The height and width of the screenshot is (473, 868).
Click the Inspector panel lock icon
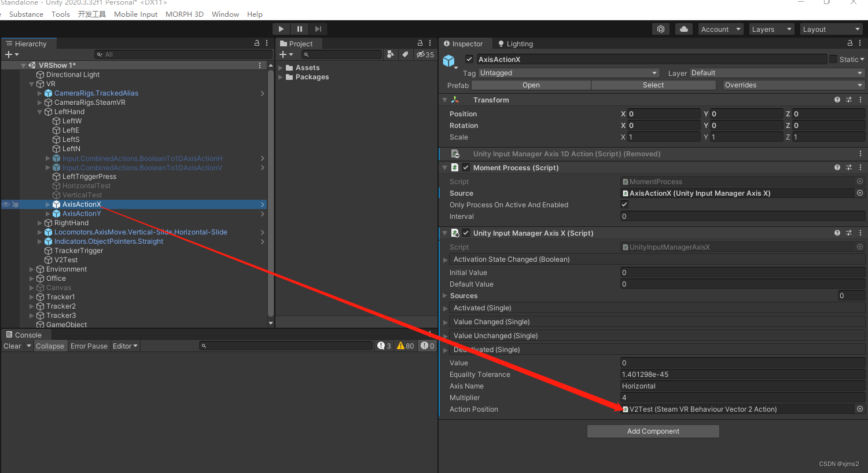point(850,43)
